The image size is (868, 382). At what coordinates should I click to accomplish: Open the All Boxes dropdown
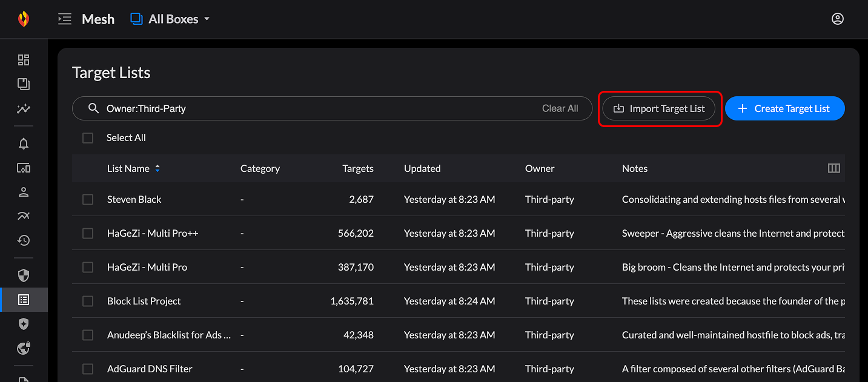point(170,19)
